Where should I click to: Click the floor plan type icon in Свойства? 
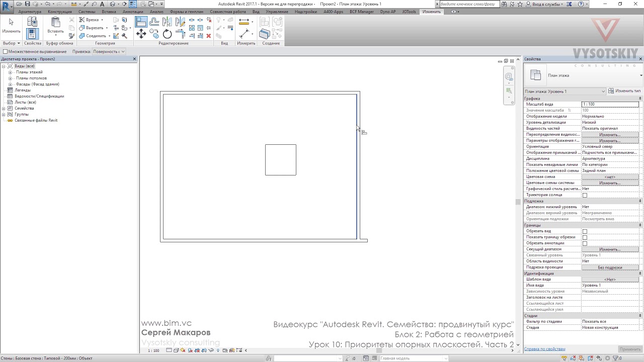pos(535,75)
